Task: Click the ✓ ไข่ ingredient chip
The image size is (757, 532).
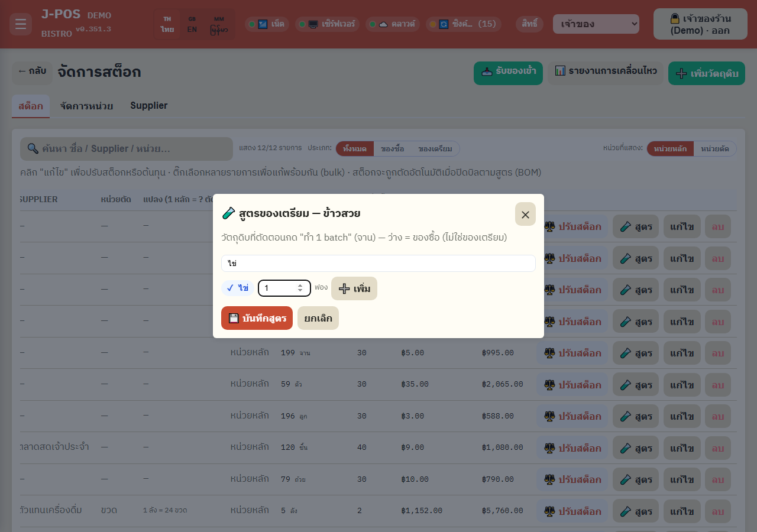Action: (238, 288)
